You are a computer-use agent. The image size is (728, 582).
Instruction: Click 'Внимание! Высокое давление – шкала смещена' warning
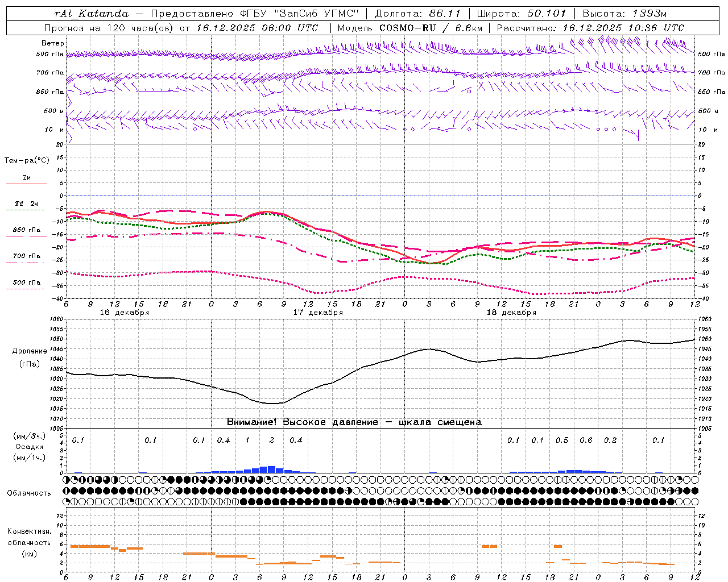point(354,422)
